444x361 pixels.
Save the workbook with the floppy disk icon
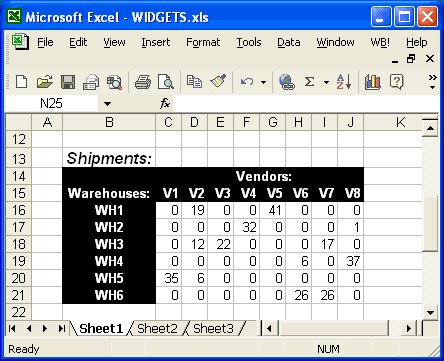[x=68, y=82]
